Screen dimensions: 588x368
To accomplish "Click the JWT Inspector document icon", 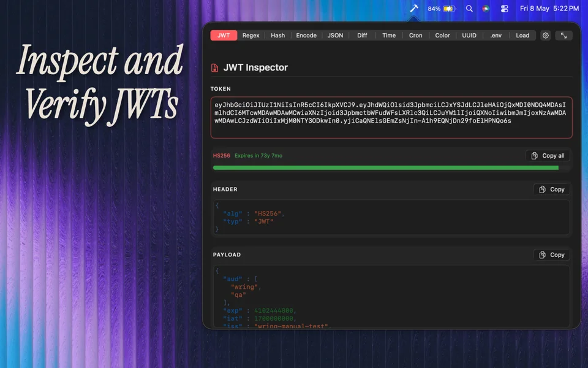I will coord(214,67).
